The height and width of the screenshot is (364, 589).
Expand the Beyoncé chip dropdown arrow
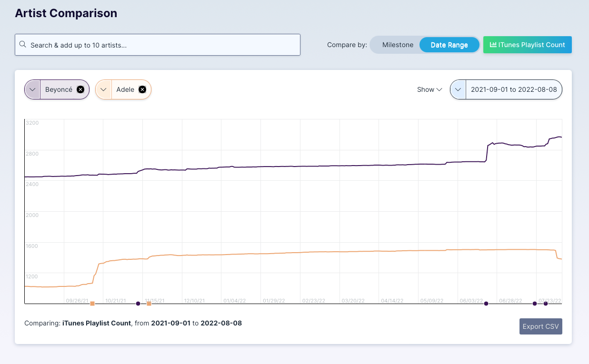click(x=32, y=89)
